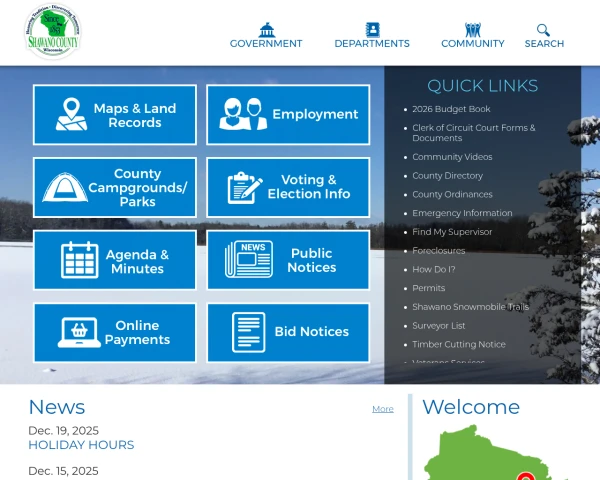The width and height of the screenshot is (600, 480).
Task: Open Maps & Land Records tile
Action: tap(115, 115)
